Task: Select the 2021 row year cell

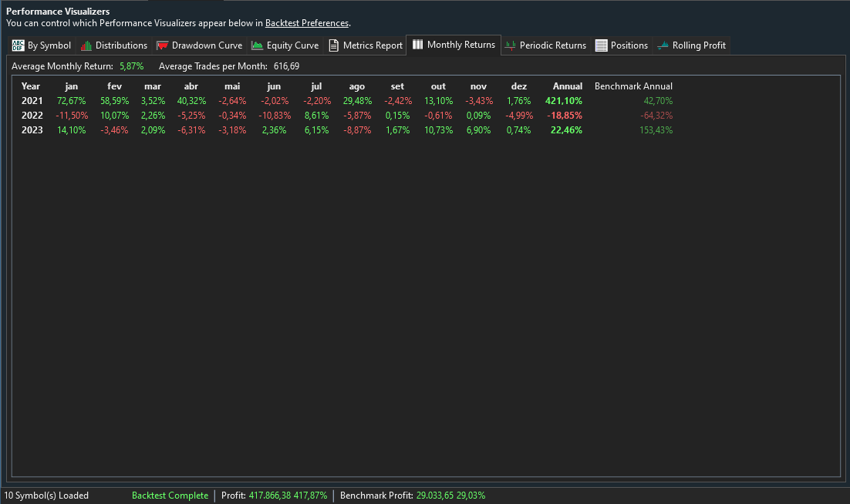Action: click(x=32, y=101)
